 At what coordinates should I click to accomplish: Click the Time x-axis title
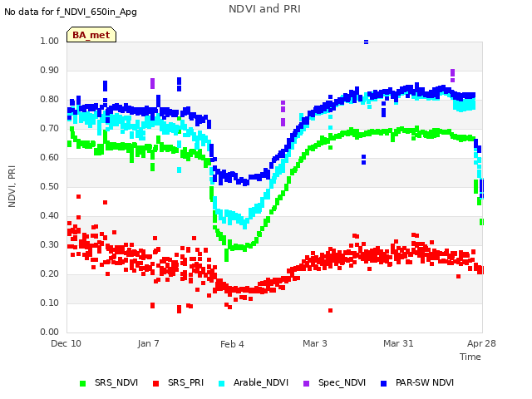470,357
